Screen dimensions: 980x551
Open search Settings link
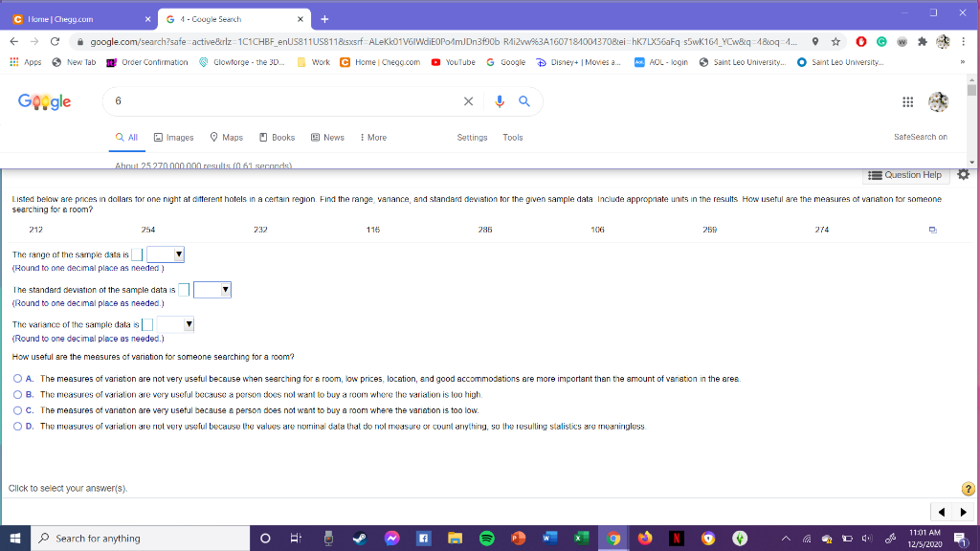pyautogui.click(x=472, y=138)
